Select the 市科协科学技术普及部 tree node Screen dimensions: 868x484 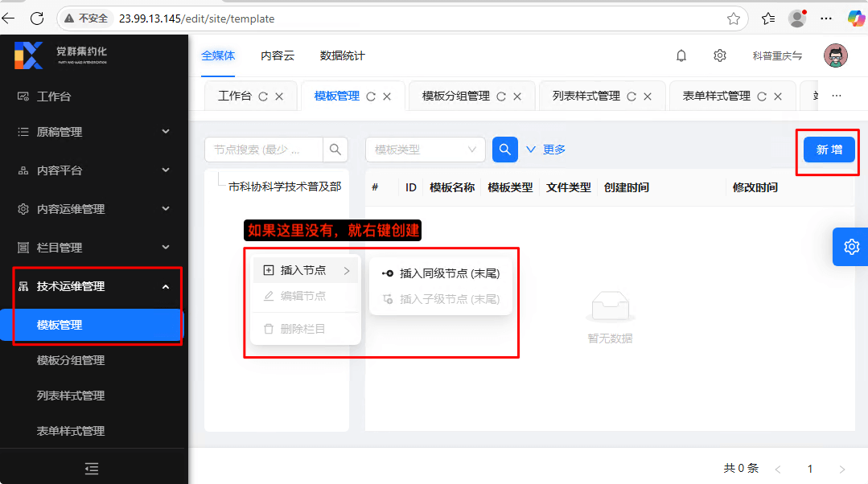point(284,187)
